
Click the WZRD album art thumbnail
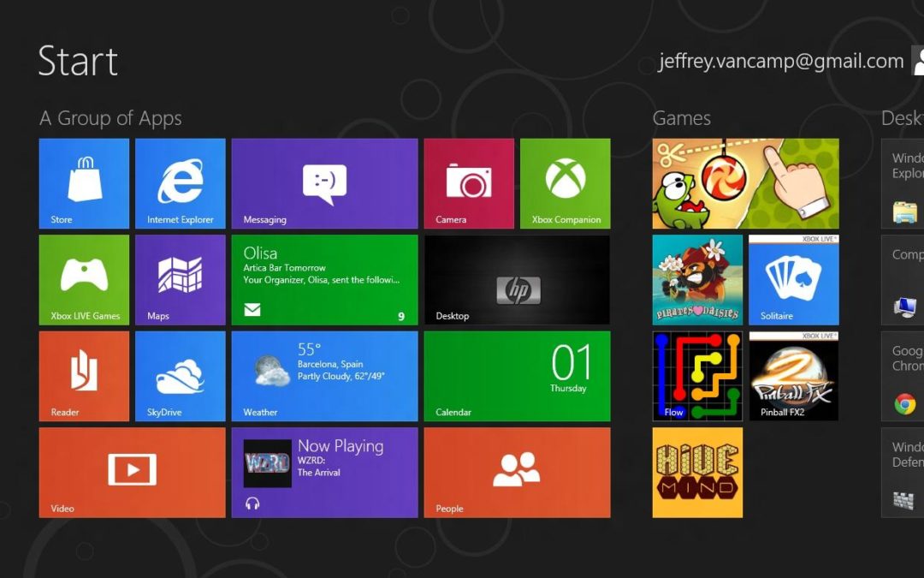268,463
